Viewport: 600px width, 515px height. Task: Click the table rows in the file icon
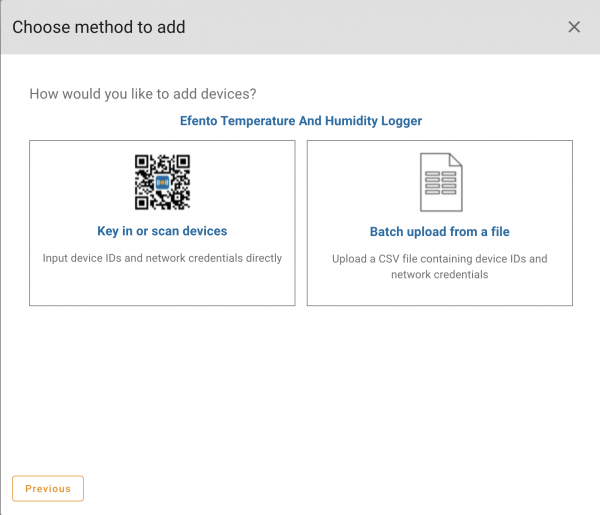pyautogui.click(x=440, y=188)
